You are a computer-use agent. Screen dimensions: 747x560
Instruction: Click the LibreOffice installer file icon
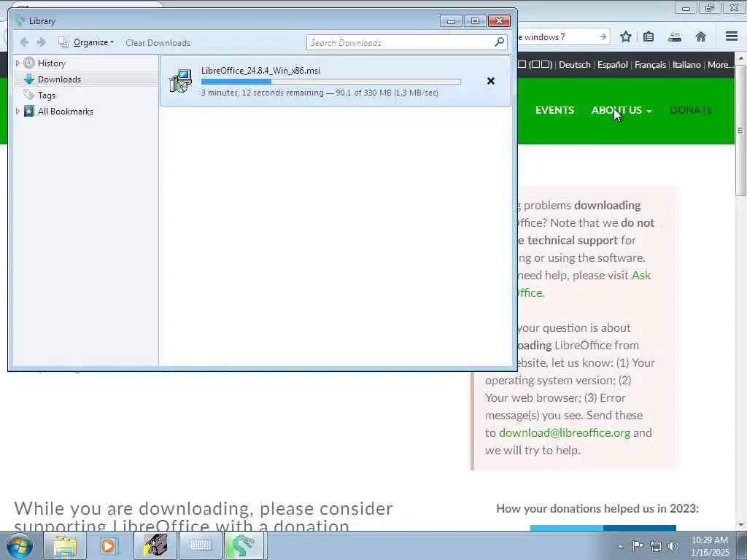[181, 81]
